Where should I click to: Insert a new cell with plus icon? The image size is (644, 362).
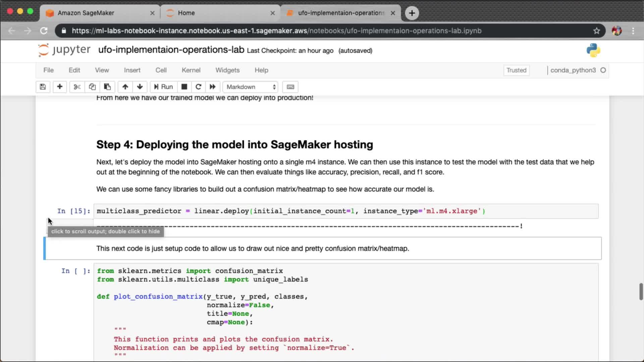[x=60, y=87]
